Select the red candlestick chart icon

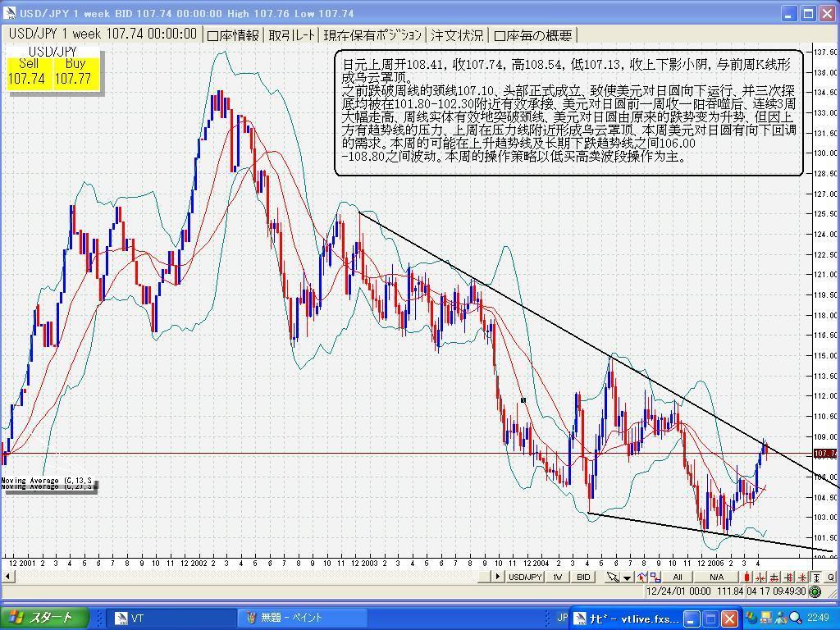[x=746, y=577]
